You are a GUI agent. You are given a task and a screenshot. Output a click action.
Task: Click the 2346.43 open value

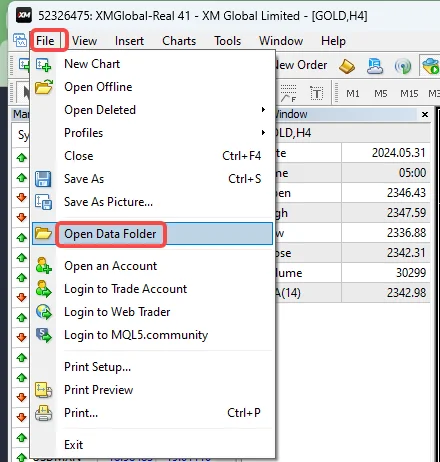406,193
